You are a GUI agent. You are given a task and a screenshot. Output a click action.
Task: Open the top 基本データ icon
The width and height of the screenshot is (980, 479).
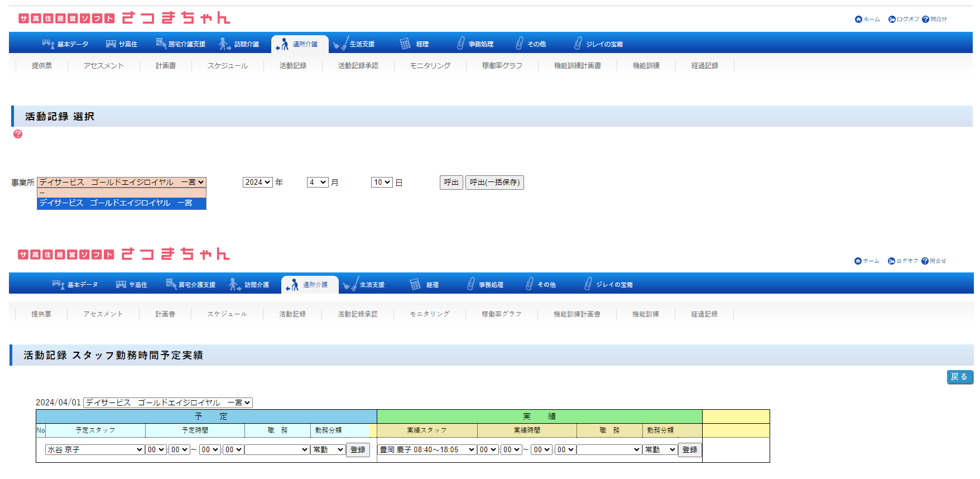[48, 44]
